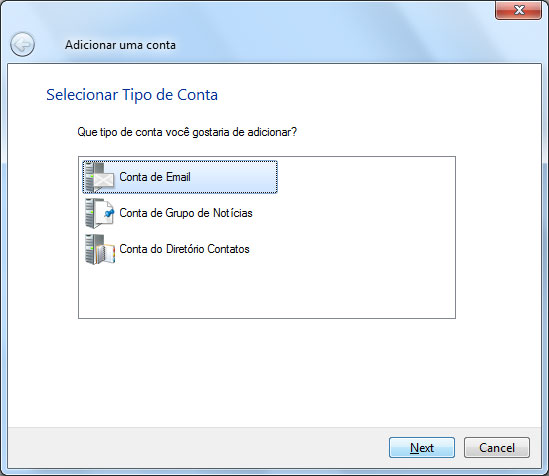Image resolution: width=549 pixels, height=476 pixels.
Task: Click the Cancel button
Action: 497,448
